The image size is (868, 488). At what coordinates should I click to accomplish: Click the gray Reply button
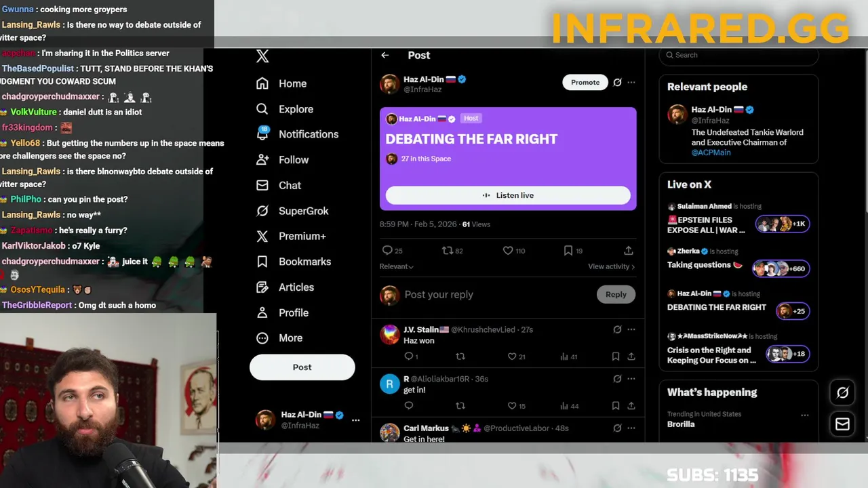[616, 294]
